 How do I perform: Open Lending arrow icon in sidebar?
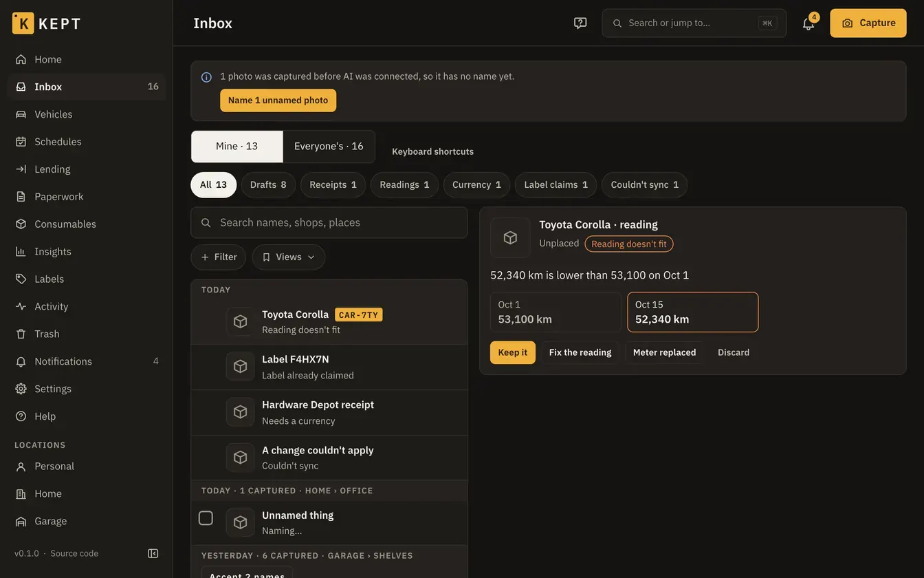tap(21, 169)
